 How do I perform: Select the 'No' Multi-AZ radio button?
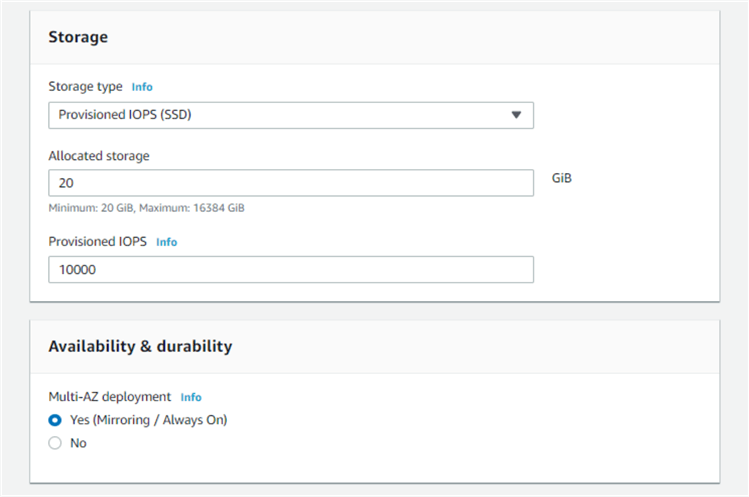point(55,443)
